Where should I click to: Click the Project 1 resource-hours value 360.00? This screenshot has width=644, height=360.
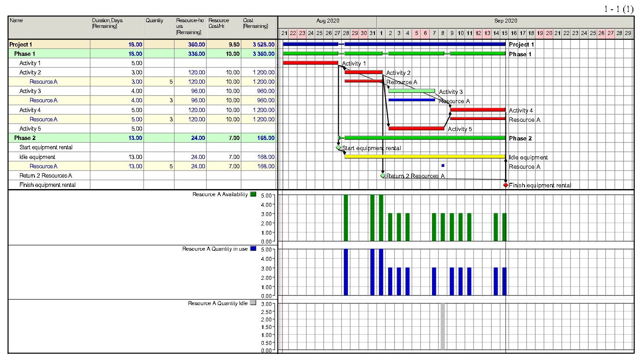[196, 44]
